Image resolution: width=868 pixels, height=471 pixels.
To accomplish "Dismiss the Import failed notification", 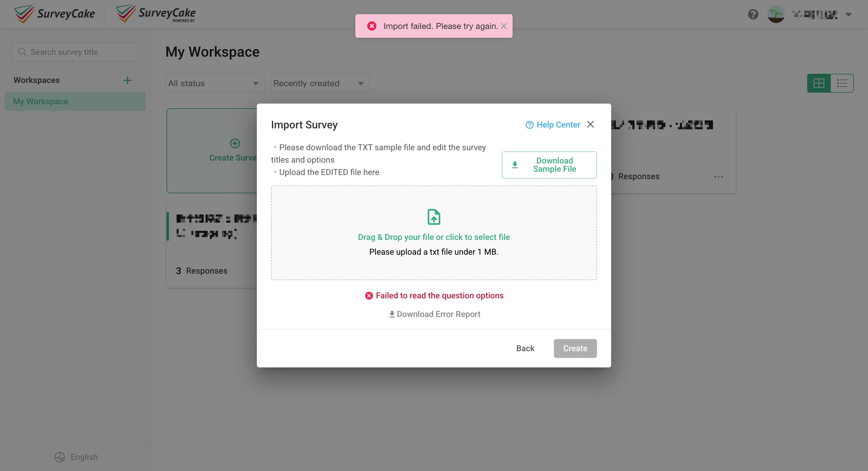I will tap(504, 26).
